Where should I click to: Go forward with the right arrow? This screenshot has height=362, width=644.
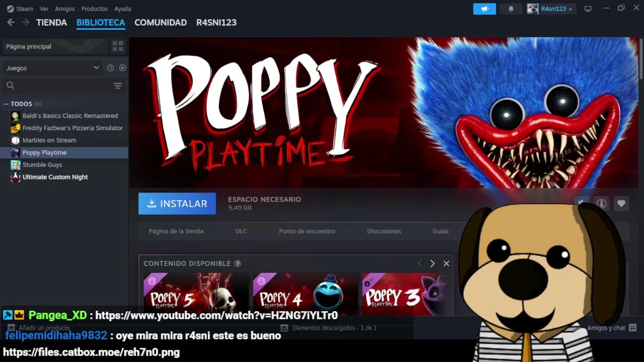pos(26,22)
